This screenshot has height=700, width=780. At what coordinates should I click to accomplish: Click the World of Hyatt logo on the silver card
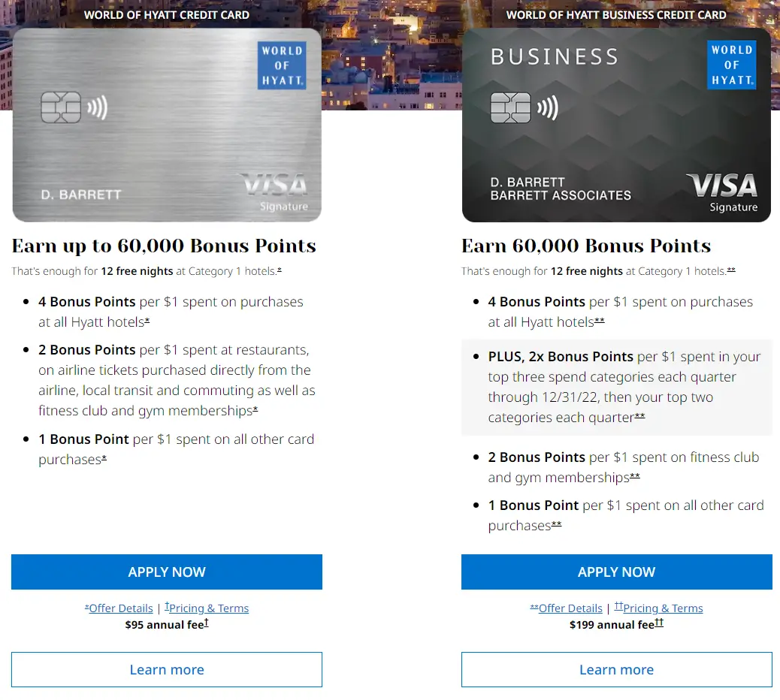point(282,65)
